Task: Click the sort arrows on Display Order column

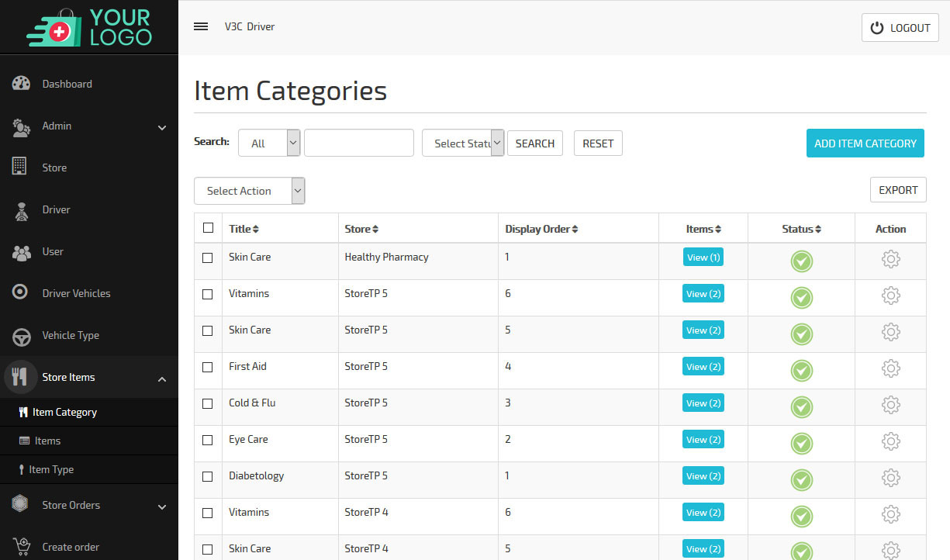Action: click(575, 230)
